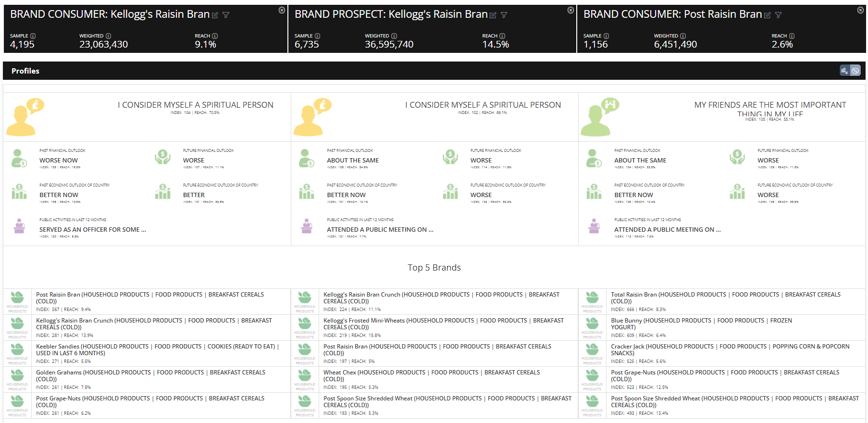Viewport: 868px width, 423px height.
Task: Click green friends avatar in Post column
Action: 600,117
